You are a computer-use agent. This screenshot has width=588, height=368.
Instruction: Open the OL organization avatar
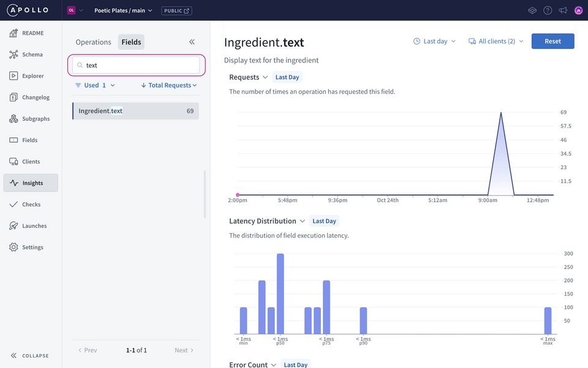point(71,10)
